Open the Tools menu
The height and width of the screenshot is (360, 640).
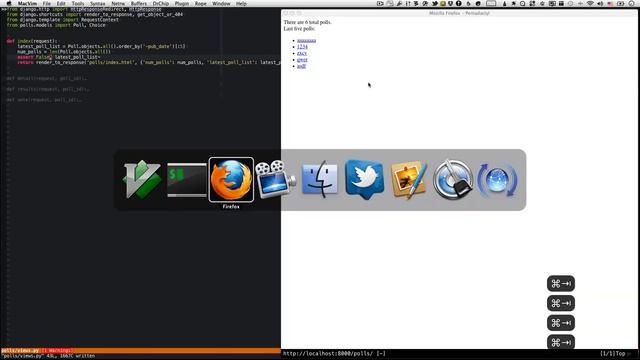[78, 3]
